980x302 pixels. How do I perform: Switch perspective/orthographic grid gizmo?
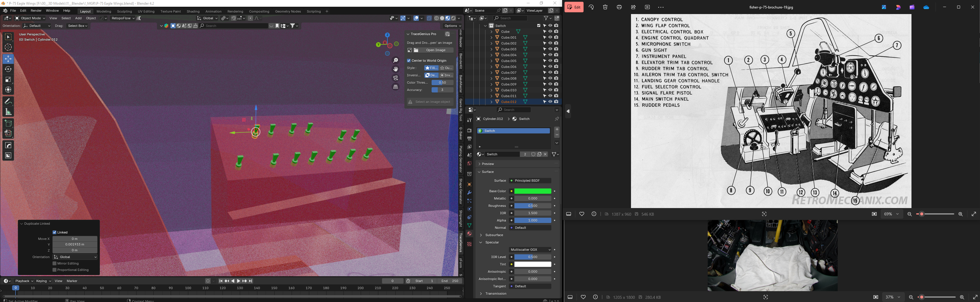pyautogui.click(x=396, y=87)
